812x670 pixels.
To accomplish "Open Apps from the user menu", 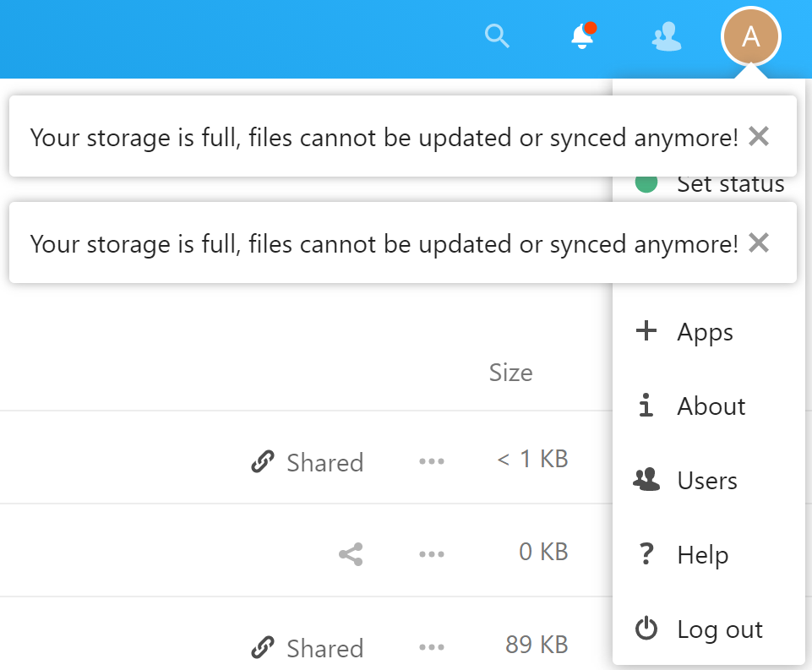I will pyautogui.click(x=705, y=332).
